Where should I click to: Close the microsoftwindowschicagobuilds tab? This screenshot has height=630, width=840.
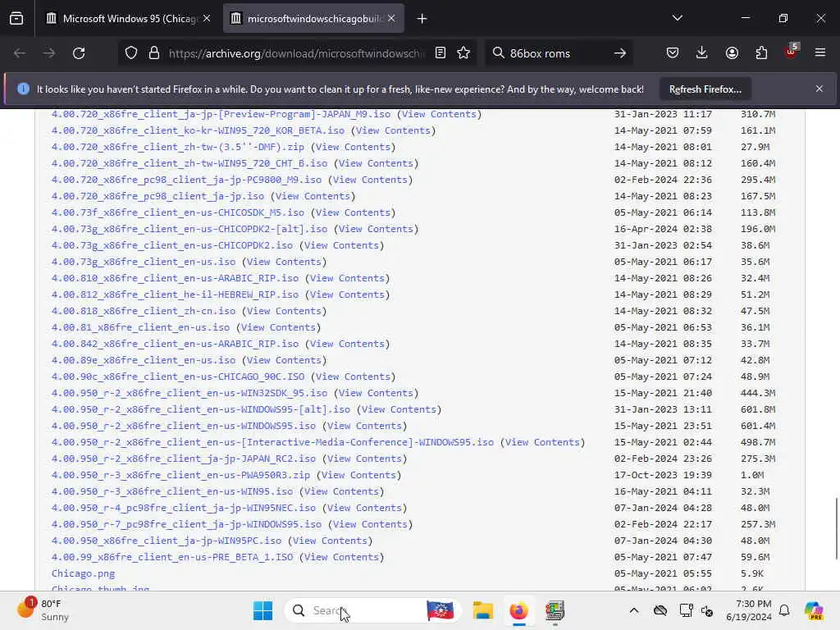coord(391,18)
